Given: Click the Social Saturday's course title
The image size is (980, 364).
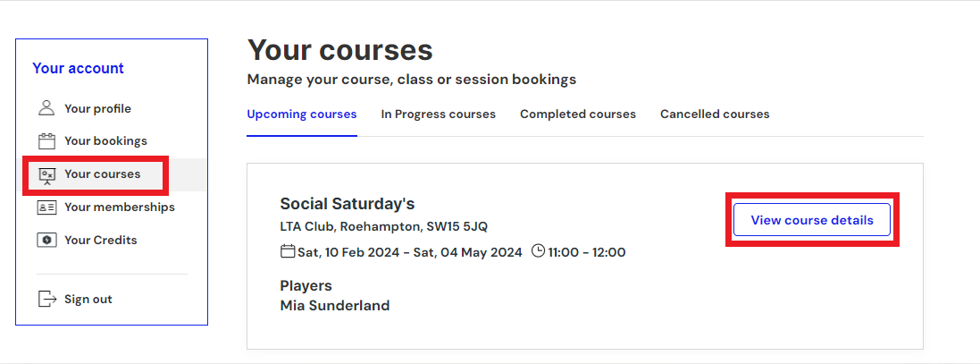Looking at the screenshot, I should tap(348, 204).
